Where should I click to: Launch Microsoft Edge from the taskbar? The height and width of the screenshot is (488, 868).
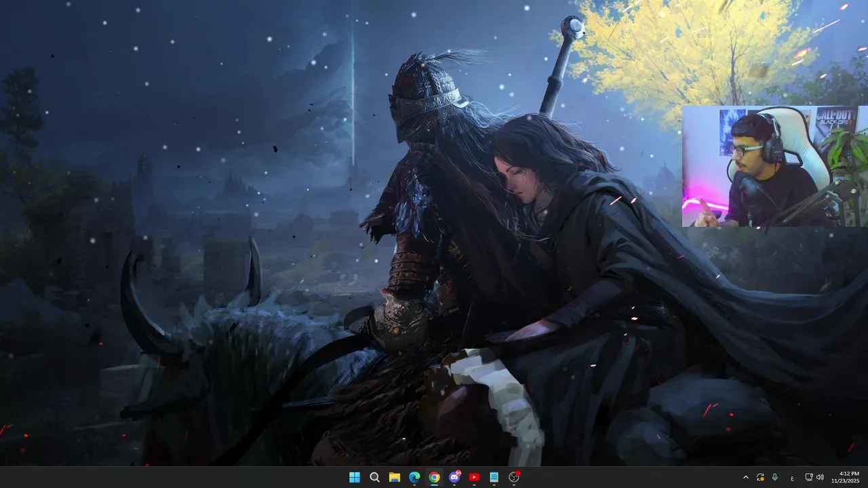(414, 477)
